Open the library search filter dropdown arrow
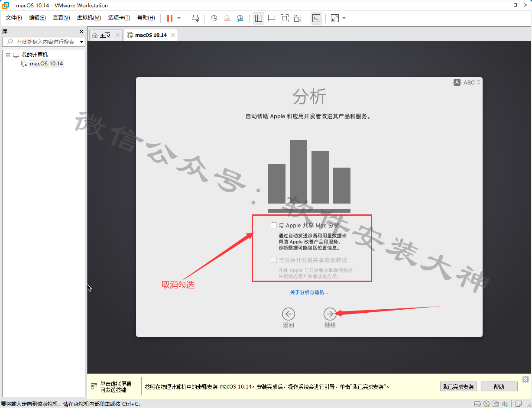The height and width of the screenshot is (408, 532). pyautogui.click(x=81, y=42)
